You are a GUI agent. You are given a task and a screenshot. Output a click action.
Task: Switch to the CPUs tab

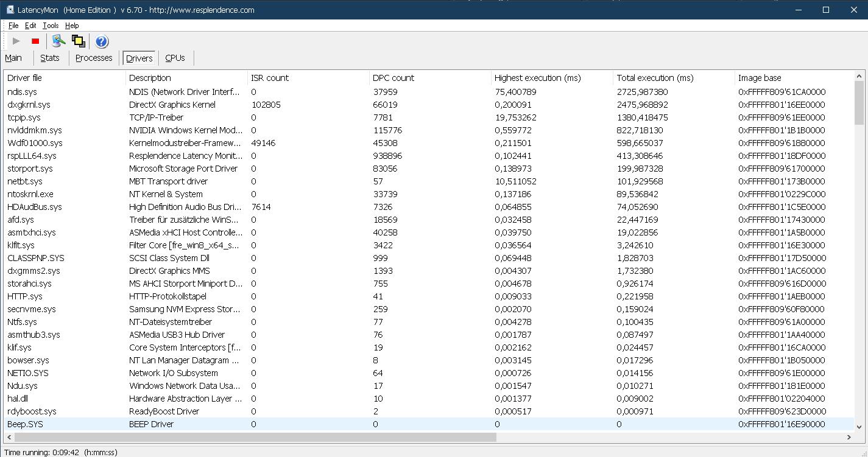[x=175, y=58]
